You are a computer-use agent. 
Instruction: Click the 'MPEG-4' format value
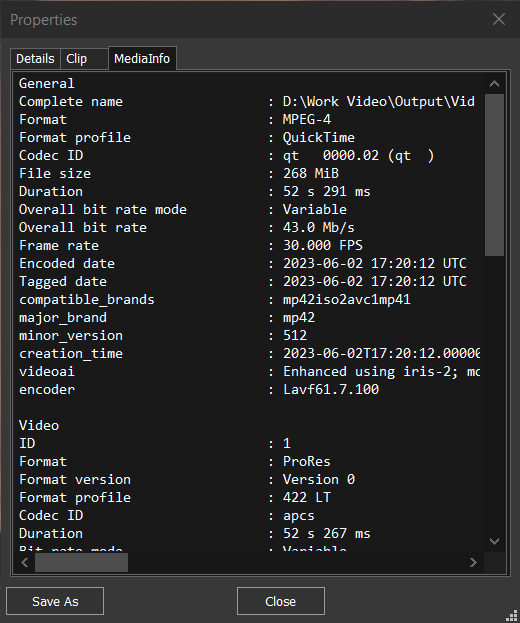(x=307, y=120)
